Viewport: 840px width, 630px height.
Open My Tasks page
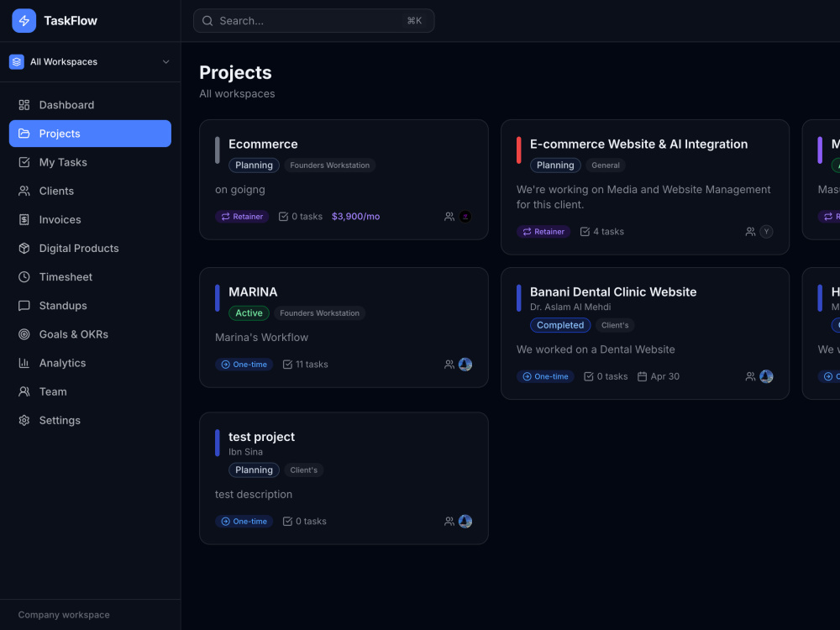point(90,162)
